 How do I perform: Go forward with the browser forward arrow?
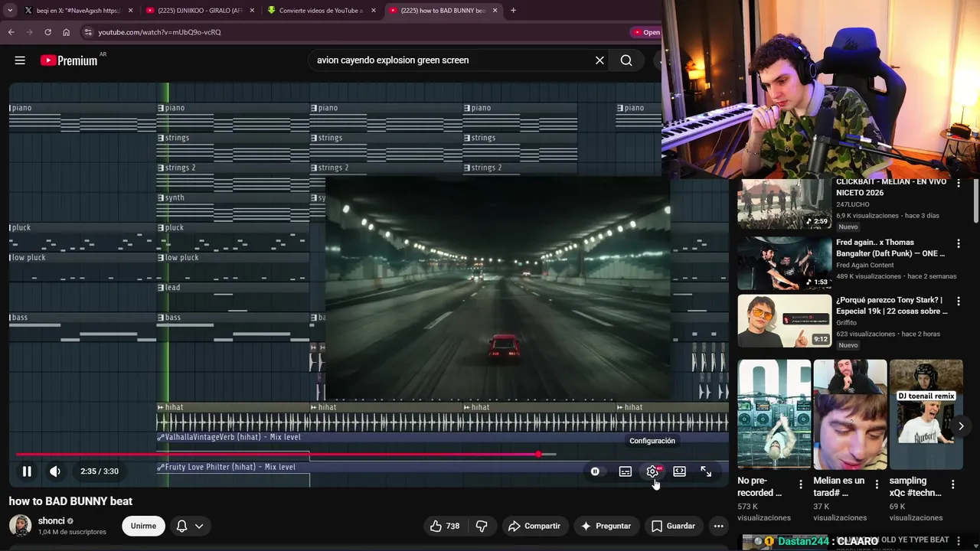30,32
